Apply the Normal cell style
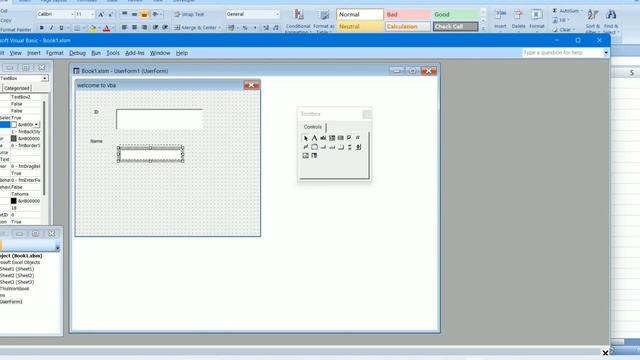The image size is (640, 360). pyautogui.click(x=360, y=14)
